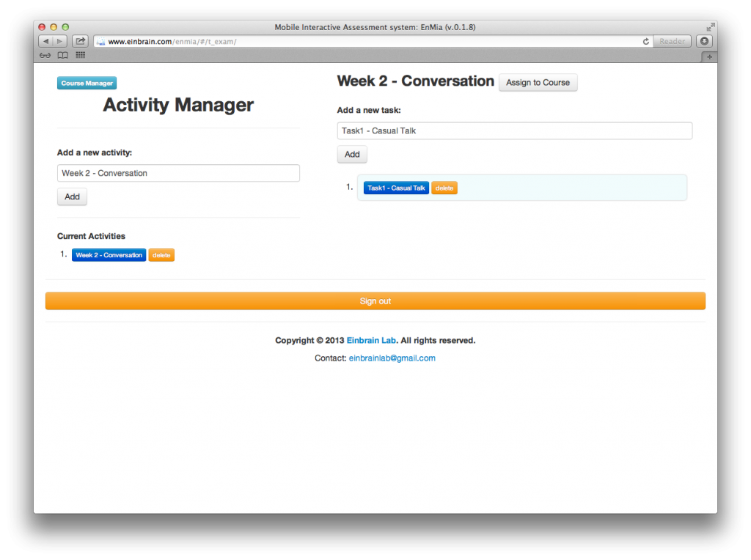751x560 pixels.
Task: Open the Top Sites grid icon
Action: pos(81,55)
